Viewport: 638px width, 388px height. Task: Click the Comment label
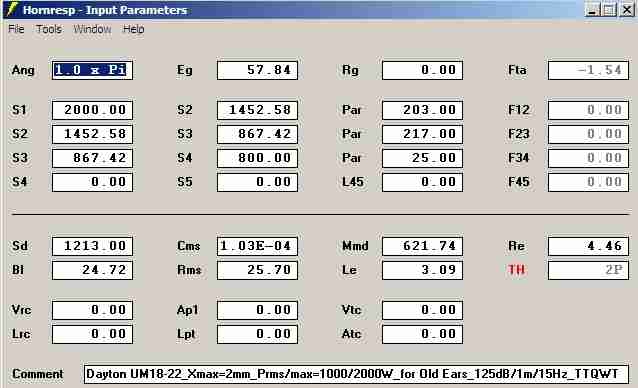pyautogui.click(x=37, y=374)
